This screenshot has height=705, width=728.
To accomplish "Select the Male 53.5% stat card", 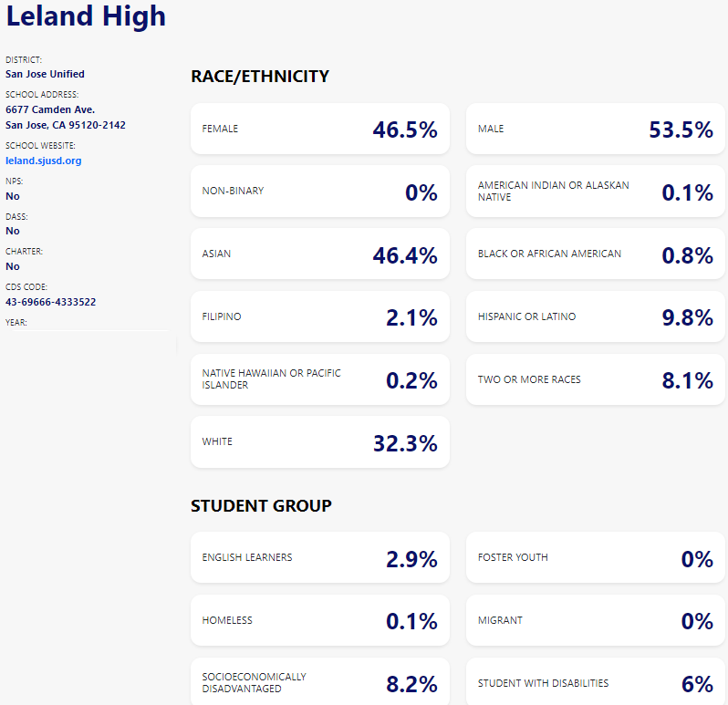I will [x=595, y=130].
